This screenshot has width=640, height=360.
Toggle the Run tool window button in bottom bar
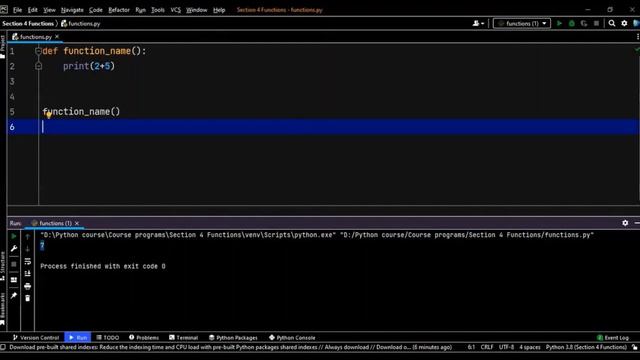(78, 338)
